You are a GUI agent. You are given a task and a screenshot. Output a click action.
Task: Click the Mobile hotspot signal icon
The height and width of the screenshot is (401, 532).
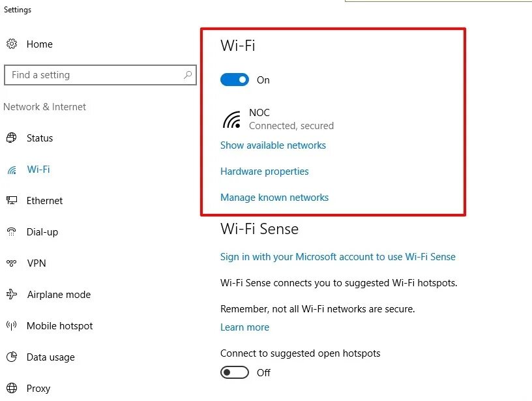[12, 326]
